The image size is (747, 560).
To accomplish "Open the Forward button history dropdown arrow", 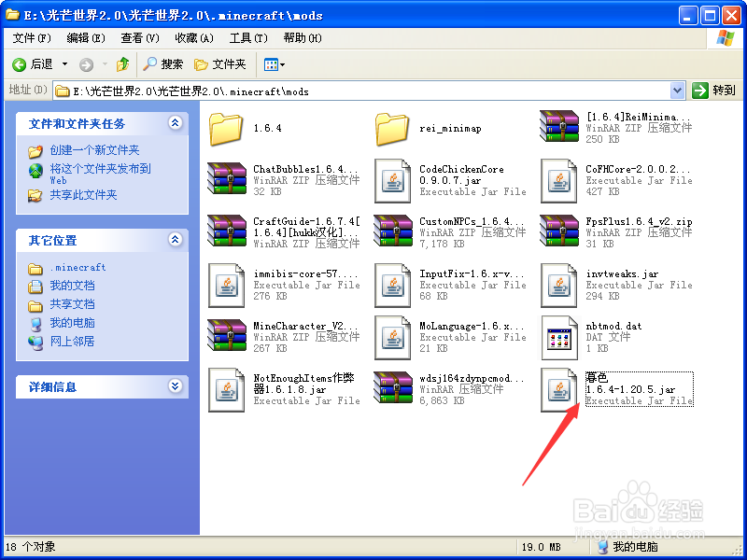I will tap(105, 64).
